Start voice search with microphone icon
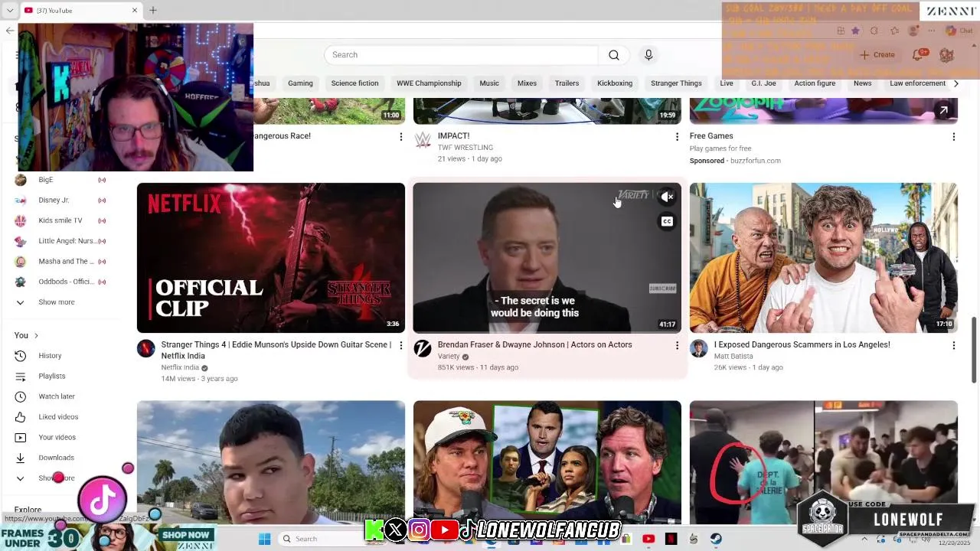Image resolution: width=980 pixels, height=551 pixels. pyautogui.click(x=648, y=55)
